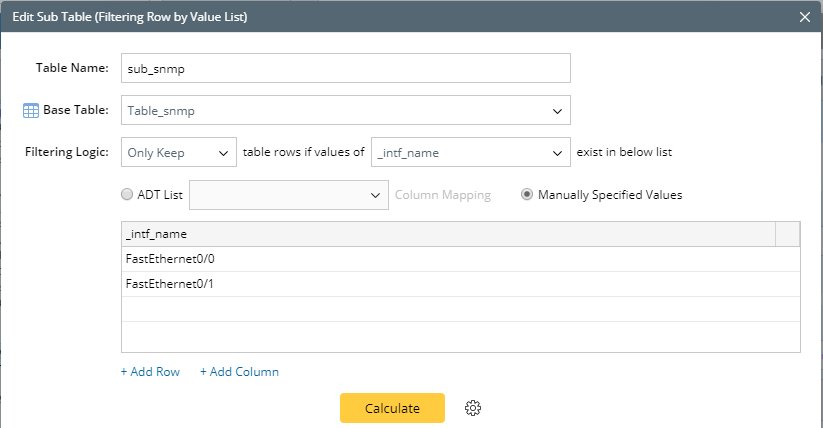Viewport: 823px width, 428px height.
Task: Click the Base Table grid icon
Action: click(30, 110)
